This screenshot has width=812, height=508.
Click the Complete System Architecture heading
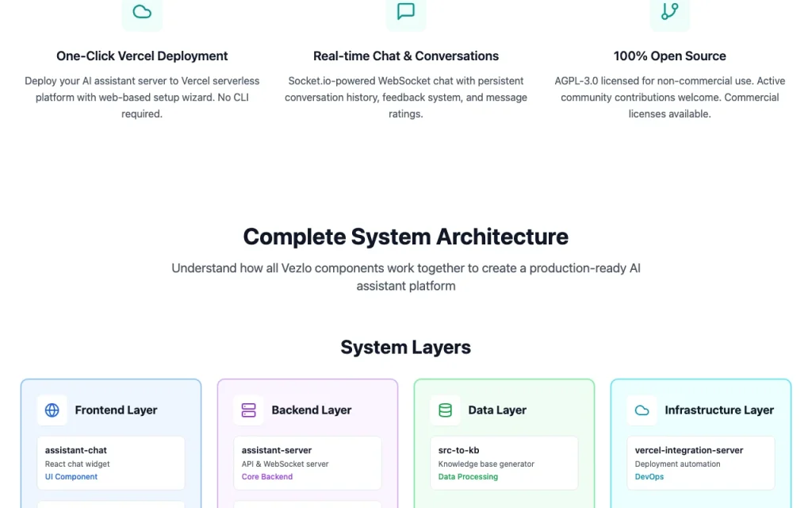[406, 237]
